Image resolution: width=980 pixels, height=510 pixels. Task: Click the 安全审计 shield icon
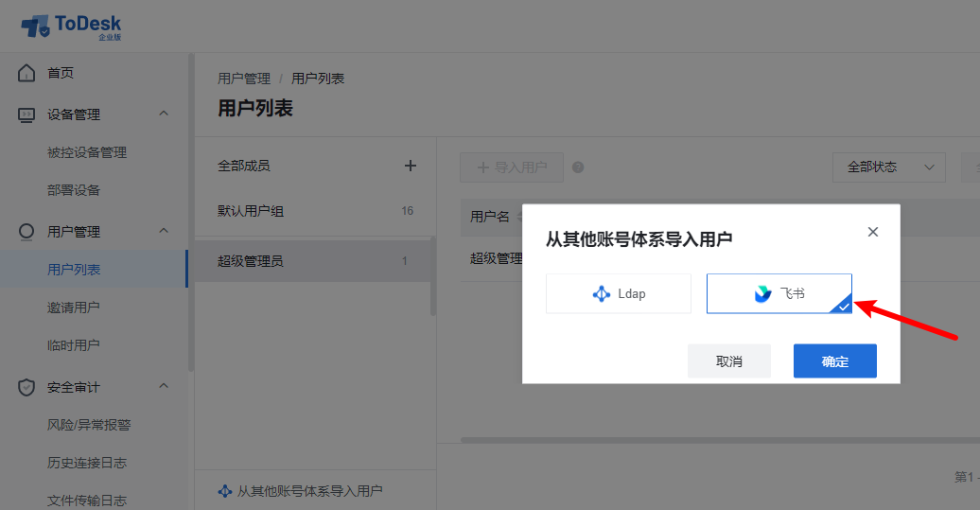(x=26, y=388)
